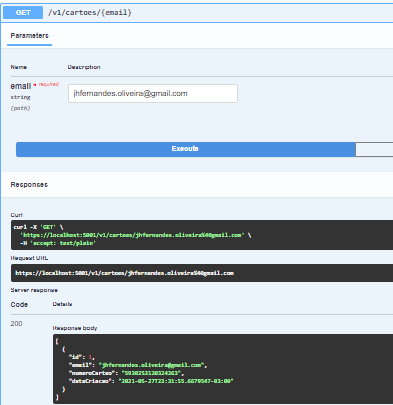Click into the email input field
The height and width of the screenshot is (405, 393).
(x=153, y=93)
